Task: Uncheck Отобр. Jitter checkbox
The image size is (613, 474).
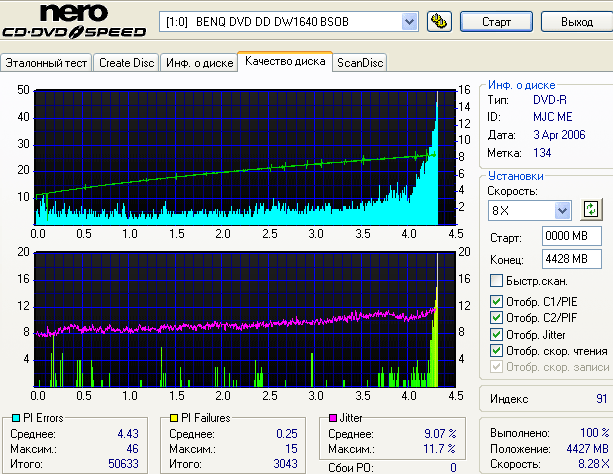Action: (496, 335)
